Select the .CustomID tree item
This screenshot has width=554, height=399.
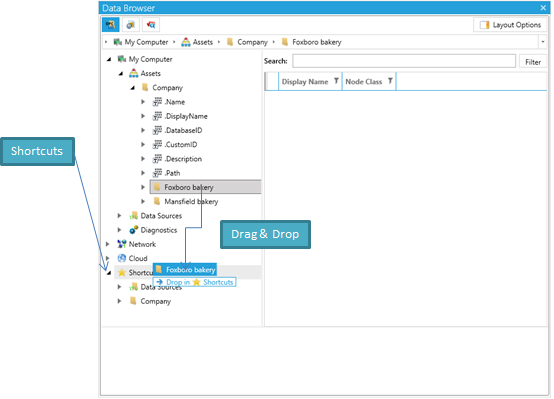click(181, 145)
